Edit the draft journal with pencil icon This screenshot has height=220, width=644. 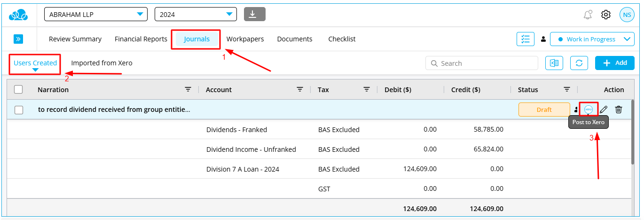click(x=604, y=110)
